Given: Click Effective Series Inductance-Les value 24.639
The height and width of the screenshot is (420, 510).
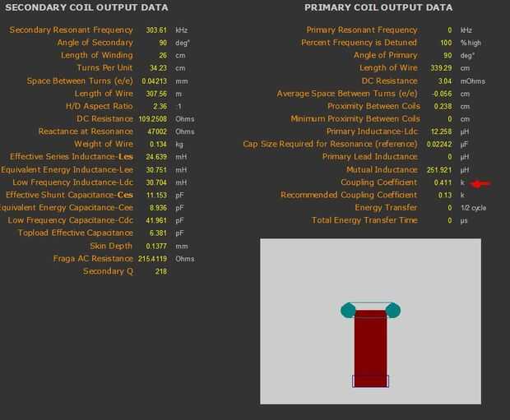Looking at the screenshot, I should (x=156, y=157).
